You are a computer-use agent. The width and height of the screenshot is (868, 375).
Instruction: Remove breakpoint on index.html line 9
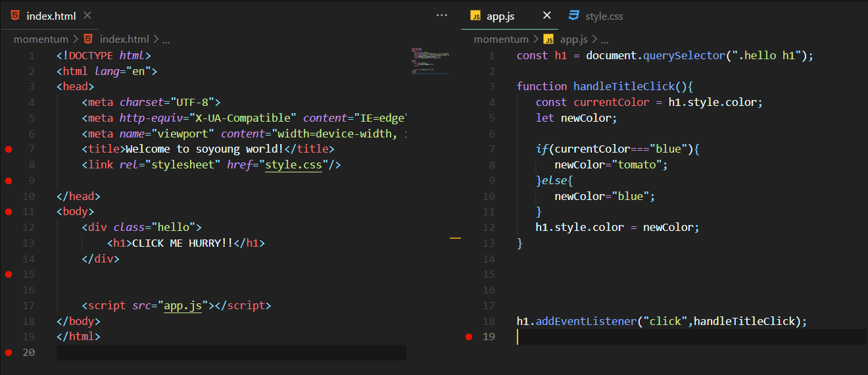click(9, 180)
